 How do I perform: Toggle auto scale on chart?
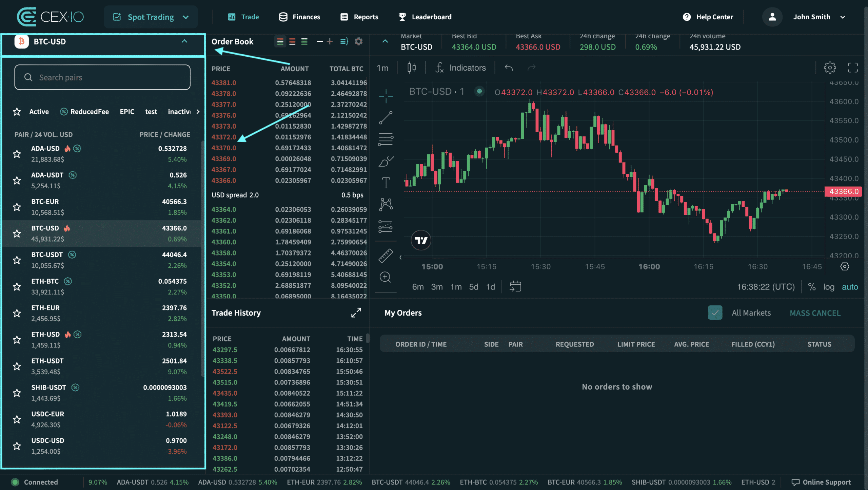click(x=850, y=287)
